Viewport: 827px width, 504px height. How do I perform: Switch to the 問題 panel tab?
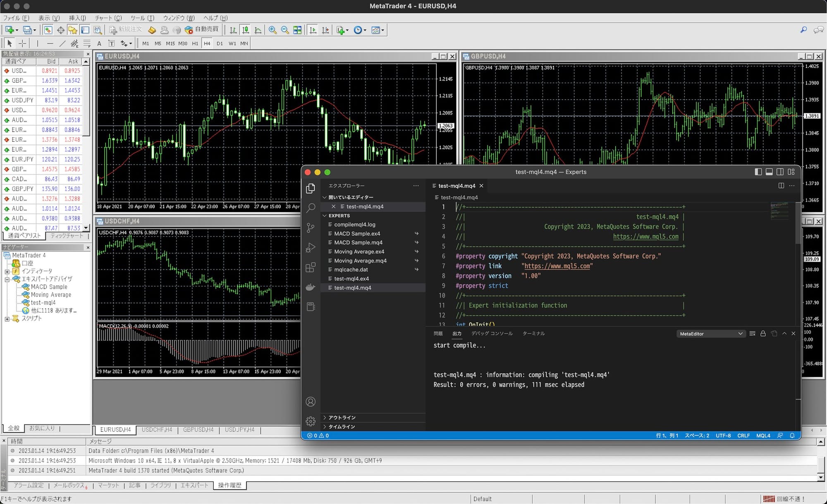438,334
